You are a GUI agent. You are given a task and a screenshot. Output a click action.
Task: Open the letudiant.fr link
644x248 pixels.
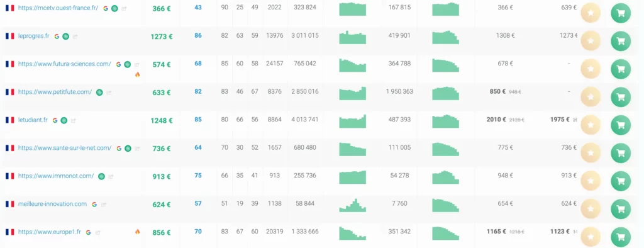pos(33,120)
